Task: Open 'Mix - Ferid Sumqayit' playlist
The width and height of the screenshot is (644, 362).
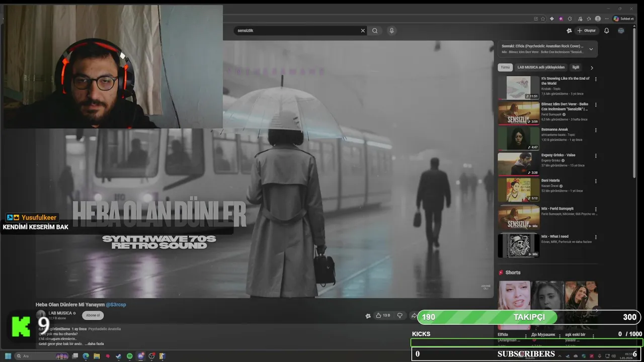Action: 518,217
